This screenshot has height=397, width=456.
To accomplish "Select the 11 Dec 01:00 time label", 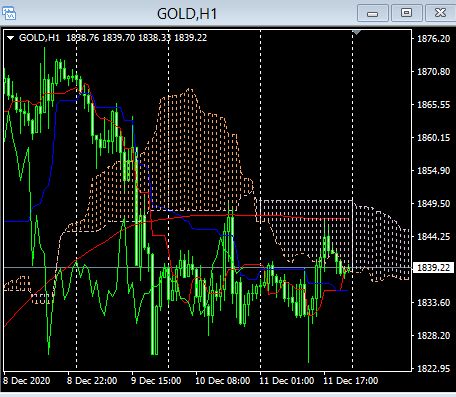I will (x=287, y=381).
